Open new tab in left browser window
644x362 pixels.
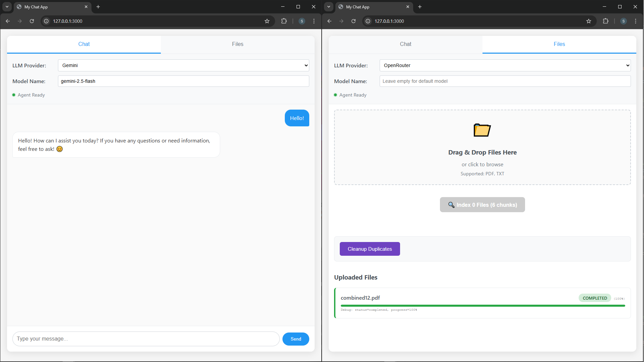(x=98, y=7)
